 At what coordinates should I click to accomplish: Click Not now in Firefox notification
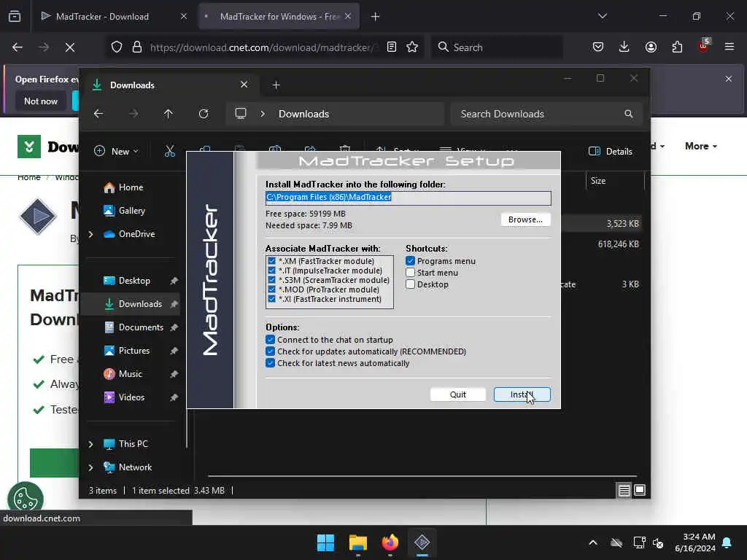41,101
